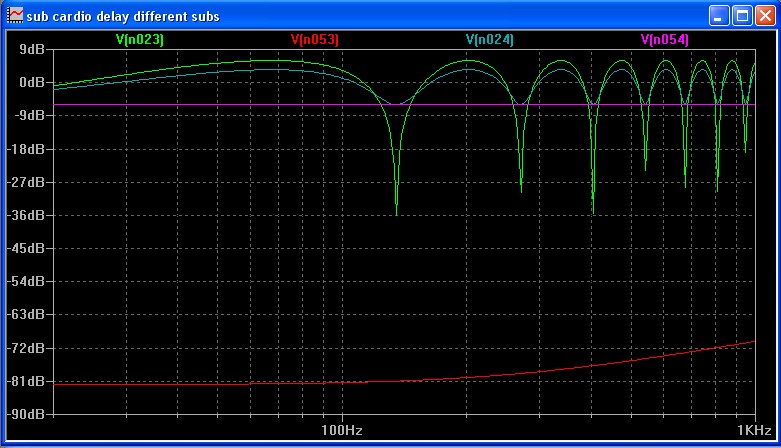Click the -18dB axis label
Screen dimensions: 781x448
(26, 149)
